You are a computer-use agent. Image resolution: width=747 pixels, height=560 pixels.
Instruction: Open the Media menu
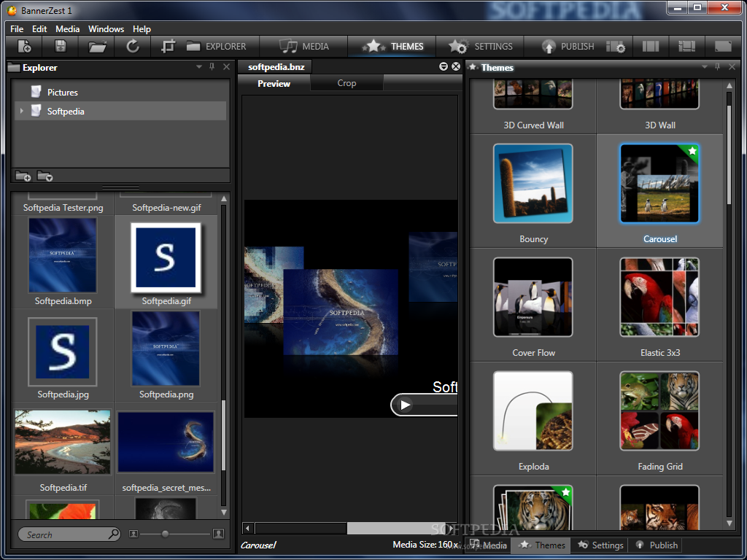pos(68,29)
